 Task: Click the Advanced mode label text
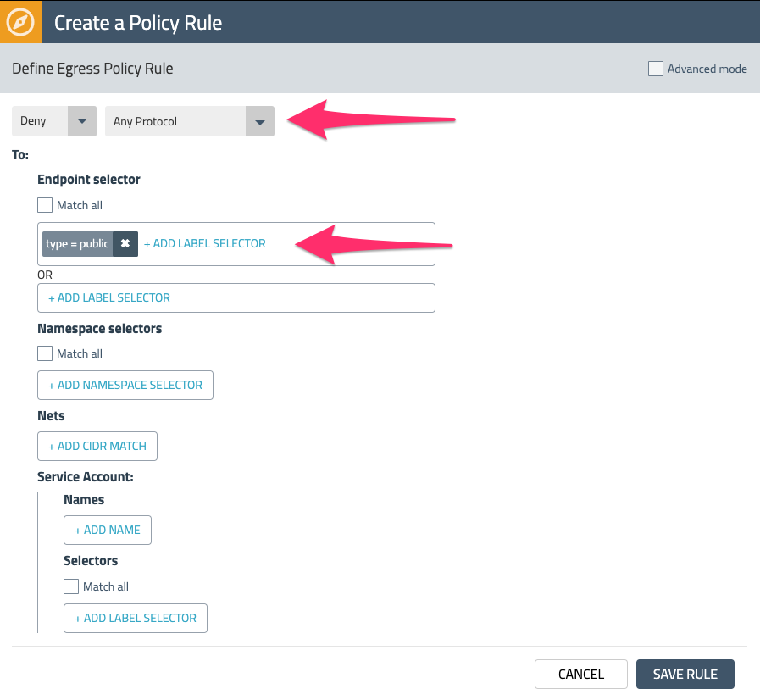tap(707, 69)
